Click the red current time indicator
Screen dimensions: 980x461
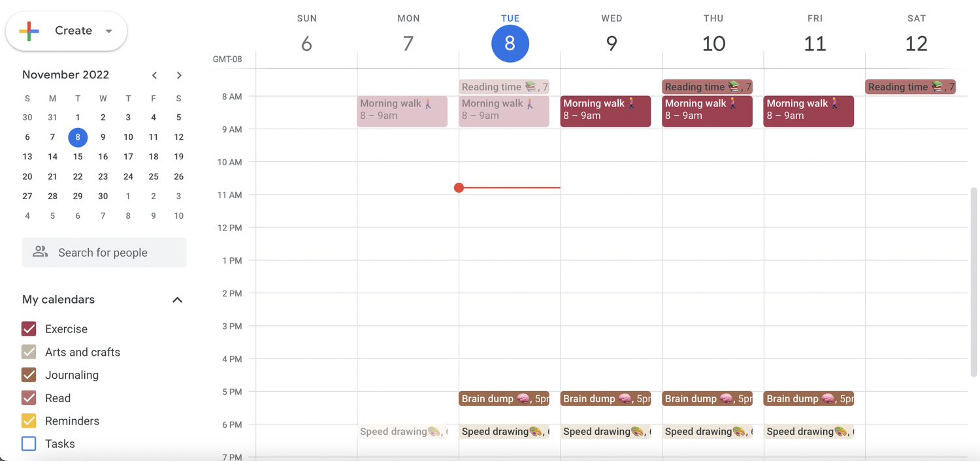(x=459, y=187)
